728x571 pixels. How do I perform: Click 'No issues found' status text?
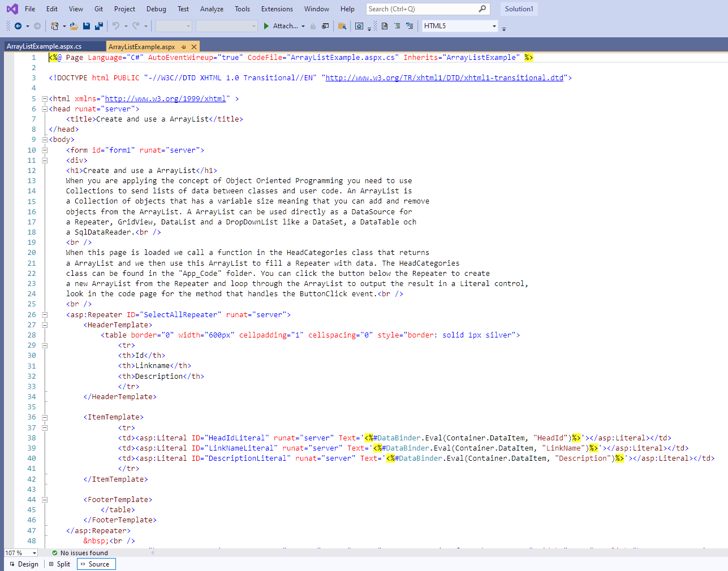pos(84,553)
